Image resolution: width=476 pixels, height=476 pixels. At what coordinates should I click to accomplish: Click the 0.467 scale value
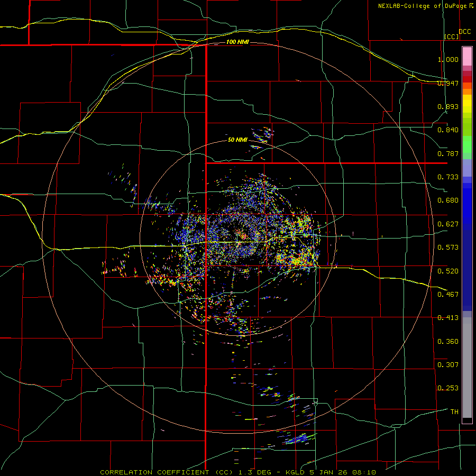tap(448, 295)
